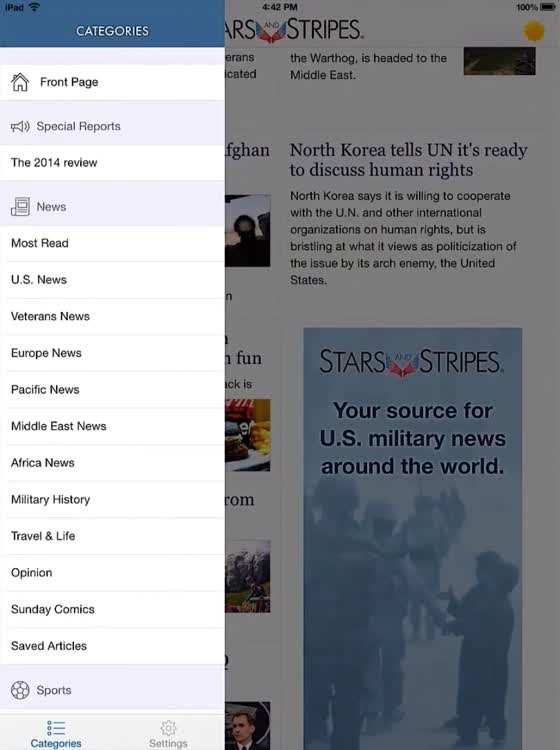
Task: Open Europe News category
Action: coord(112,353)
